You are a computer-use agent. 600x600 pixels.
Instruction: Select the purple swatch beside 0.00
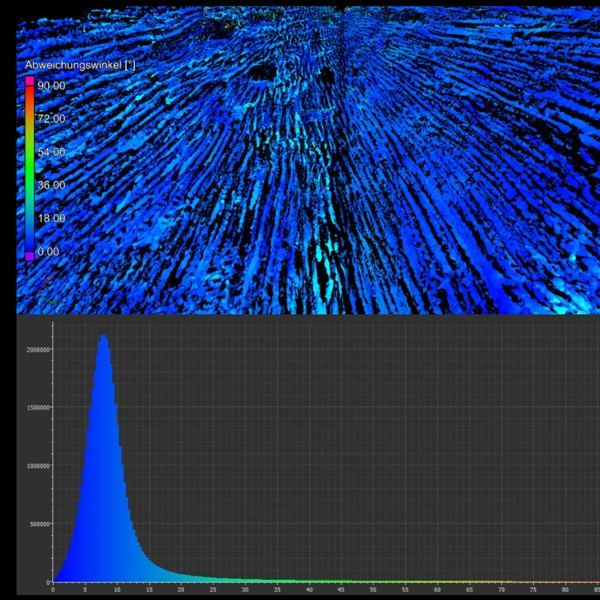(29, 256)
